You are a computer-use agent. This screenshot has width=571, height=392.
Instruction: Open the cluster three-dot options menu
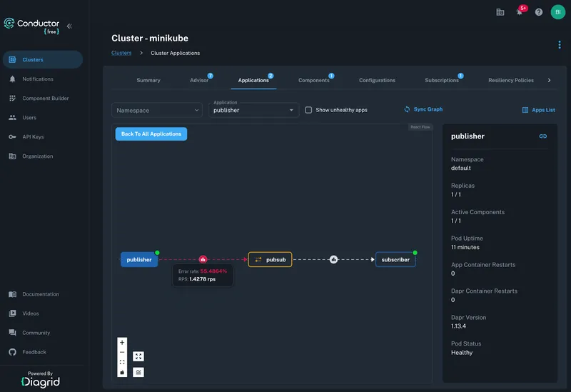tap(559, 45)
